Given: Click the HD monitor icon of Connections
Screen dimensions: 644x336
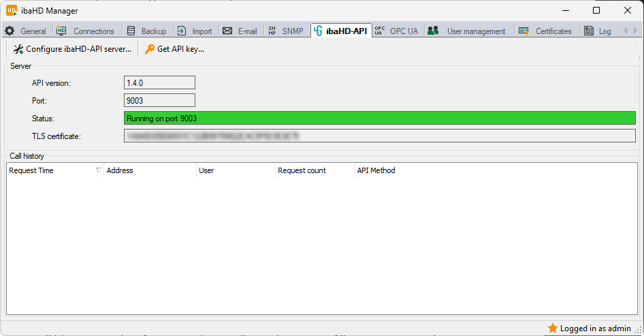Looking at the screenshot, I should (x=61, y=31).
